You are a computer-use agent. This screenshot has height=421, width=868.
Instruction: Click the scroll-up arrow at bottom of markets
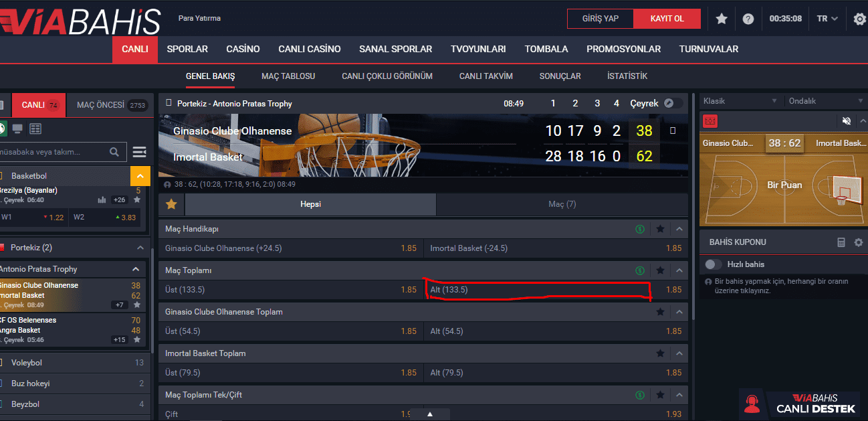click(x=429, y=414)
